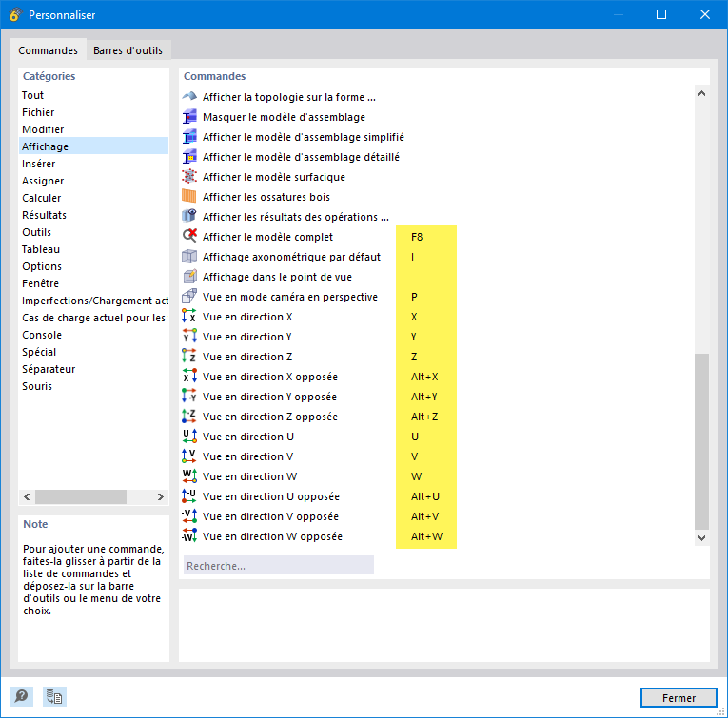Screen dimensions: 728x718
Task: Click the 'Vue en direction U opposée' icon
Action: click(x=189, y=495)
